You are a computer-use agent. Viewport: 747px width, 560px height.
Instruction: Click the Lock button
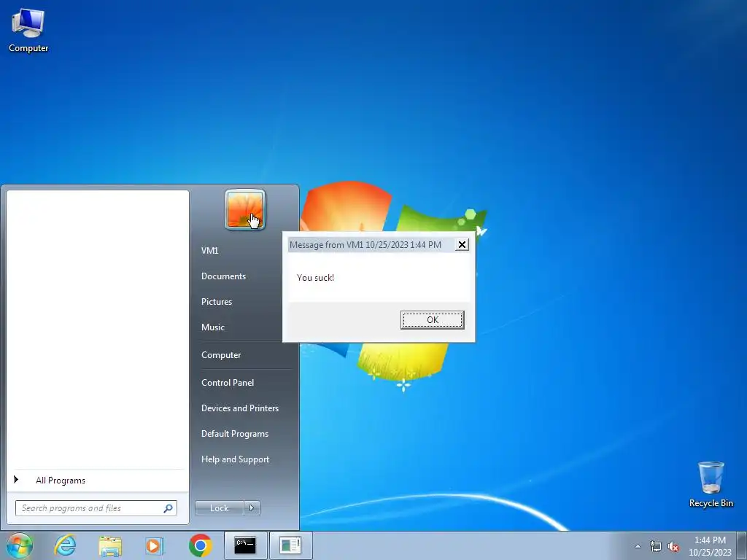[x=219, y=508]
